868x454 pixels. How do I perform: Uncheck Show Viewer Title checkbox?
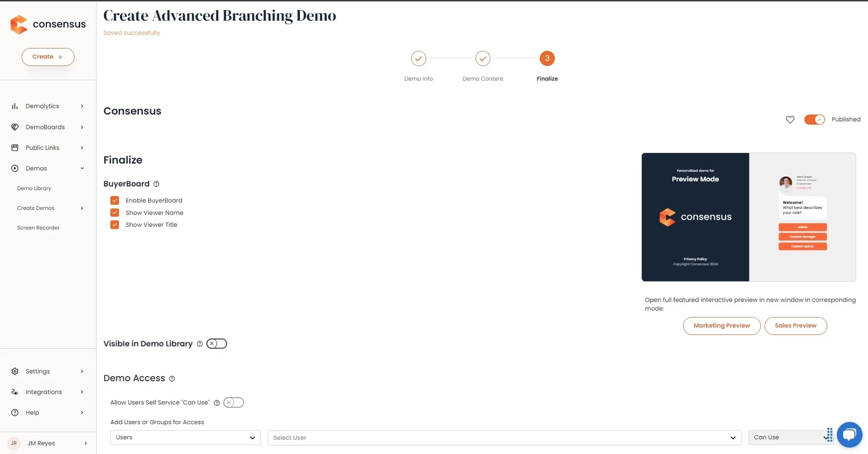pos(115,225)
